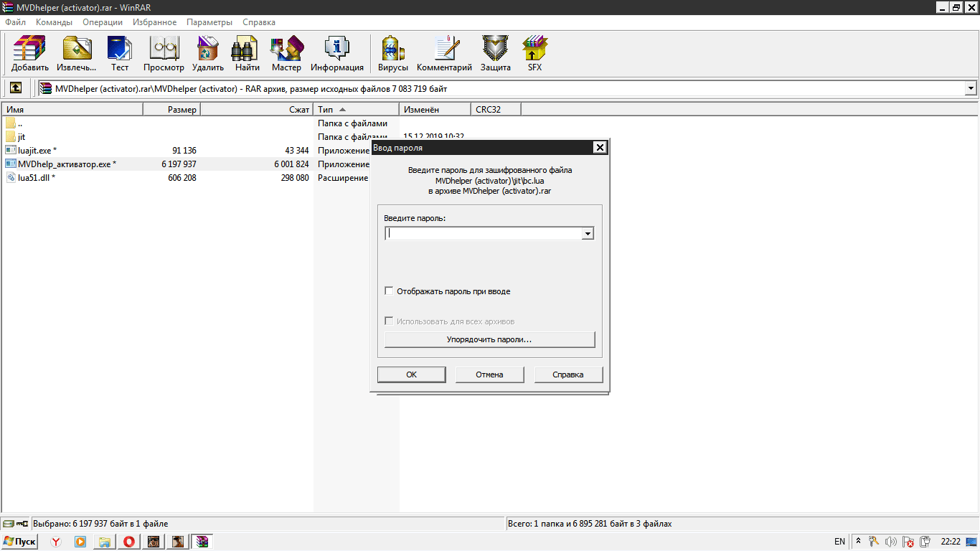The image size is (980, 551).
Task: Enable Отображать пароль при вводе checkbox
Action: 390,291
